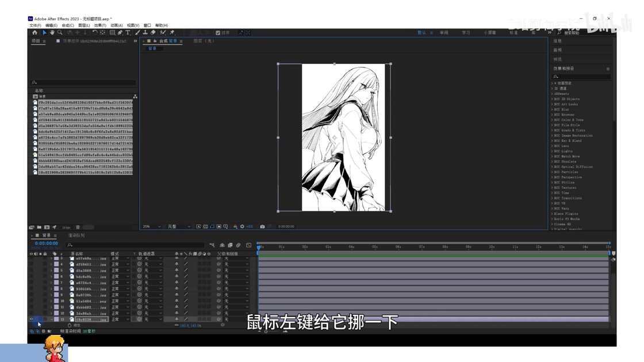Select the Type text tool
644x362 pixels.
click(x=128, y=32)
